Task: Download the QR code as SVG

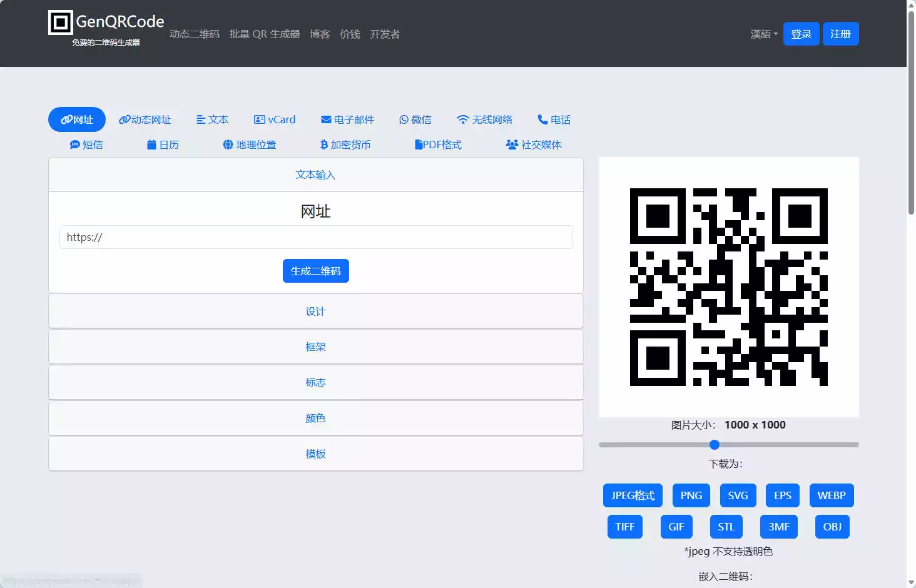Action: tap(738, 495)
